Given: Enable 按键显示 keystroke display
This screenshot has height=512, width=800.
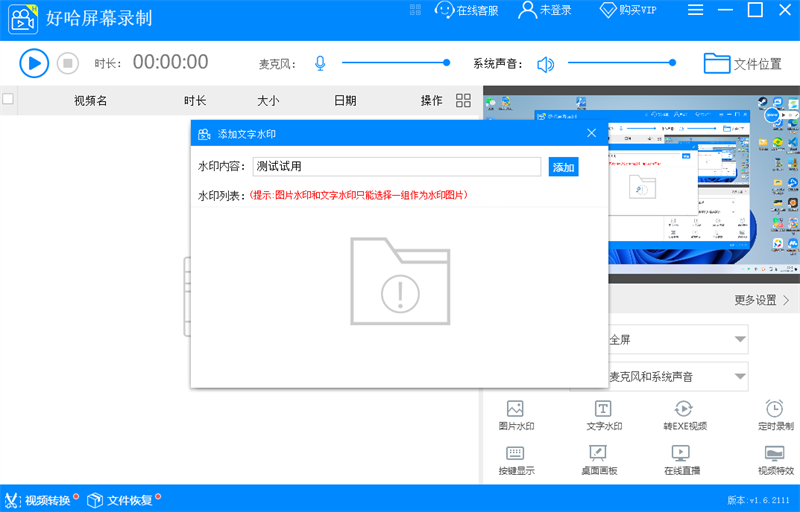Looking at the screenshot, I should point(516,460).
